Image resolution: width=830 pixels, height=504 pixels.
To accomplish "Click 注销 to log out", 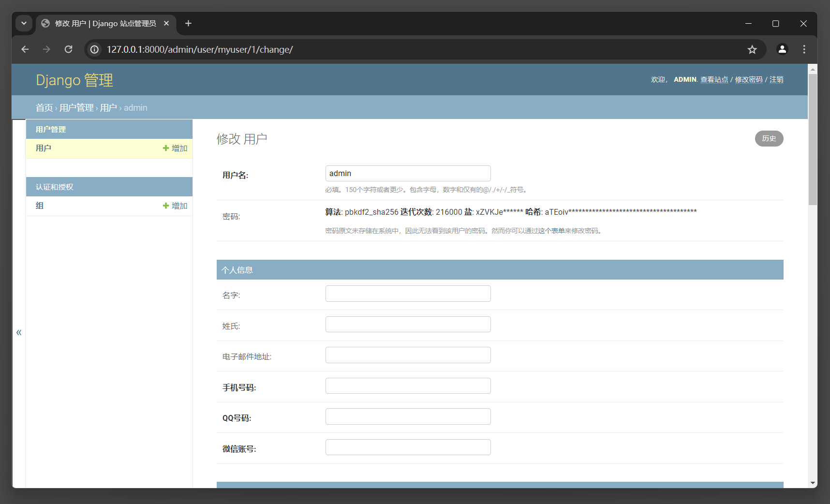I will click(776, 79).
